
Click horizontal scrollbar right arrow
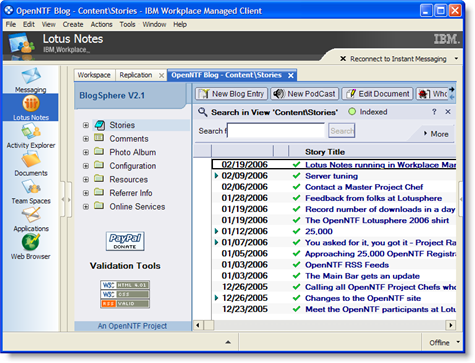[451, 325]
